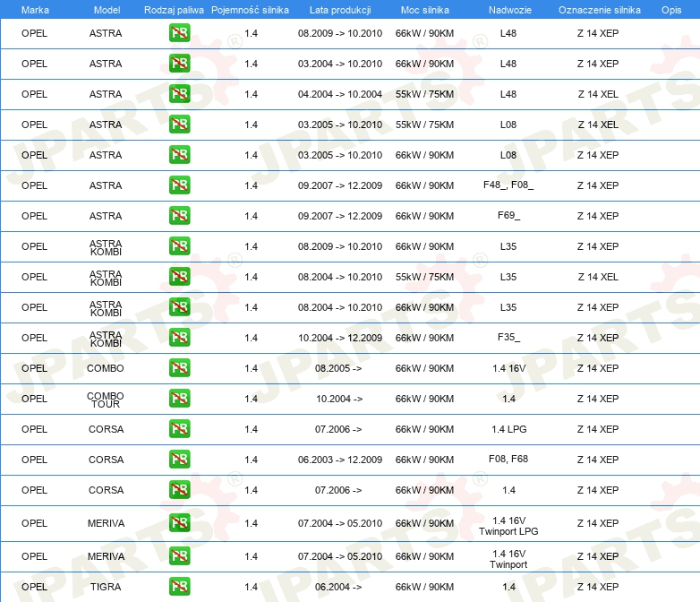
Task: Click the body code F35_
Action: 508,337
